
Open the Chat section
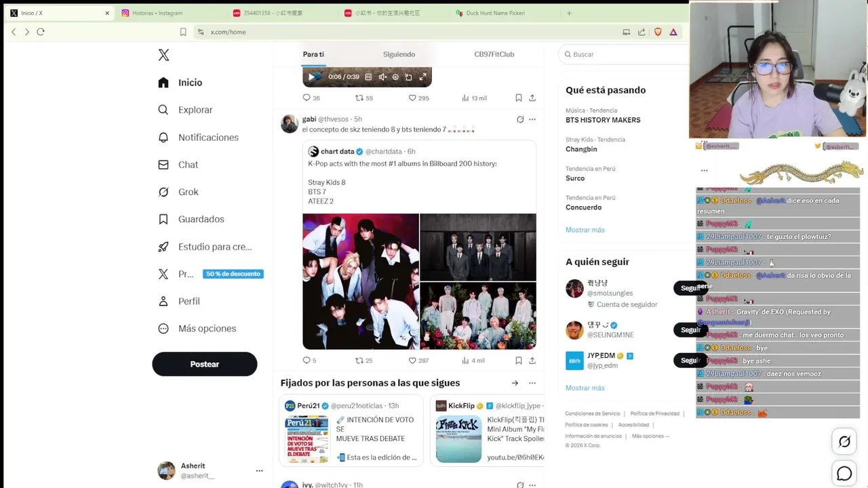178,165
